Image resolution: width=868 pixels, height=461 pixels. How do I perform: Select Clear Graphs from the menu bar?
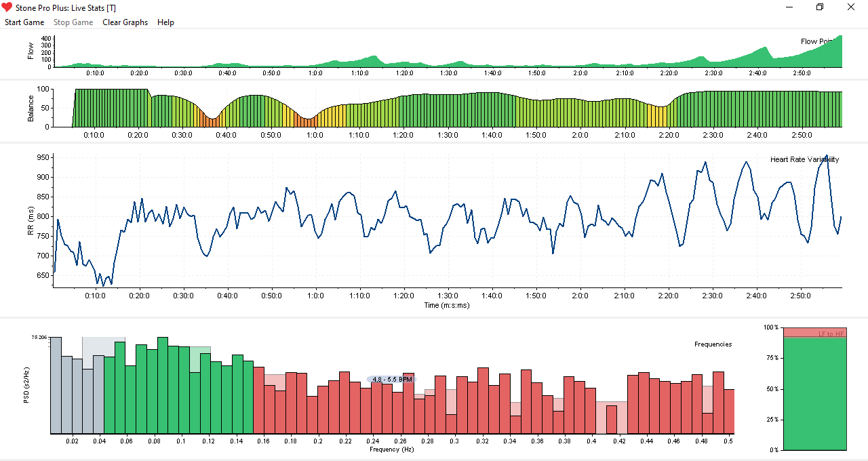click(x=125, y=22)
